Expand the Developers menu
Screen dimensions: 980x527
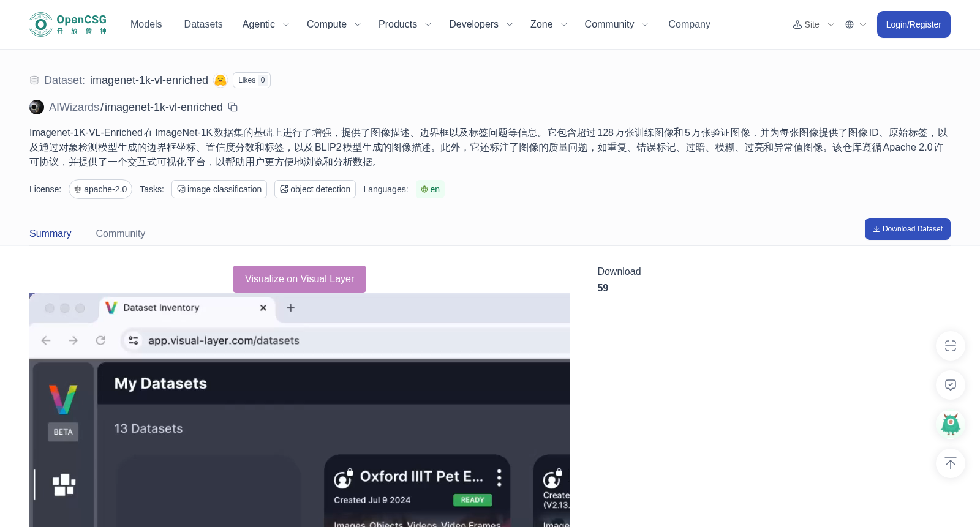pyautogui.click(x=481, y=24)
